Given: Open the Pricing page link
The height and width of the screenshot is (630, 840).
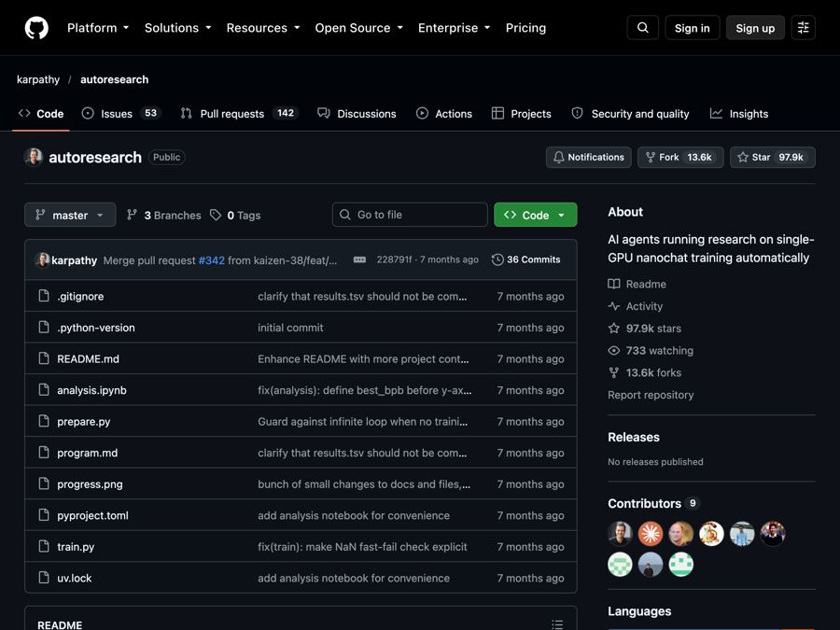Looking at the screenshot, I should 525,28.
